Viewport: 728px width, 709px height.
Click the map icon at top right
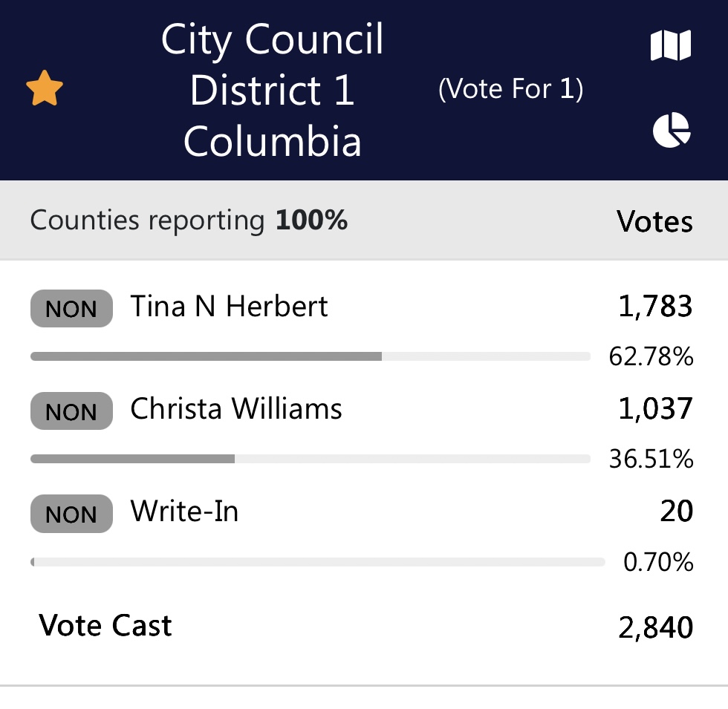[x=671, y=45]
